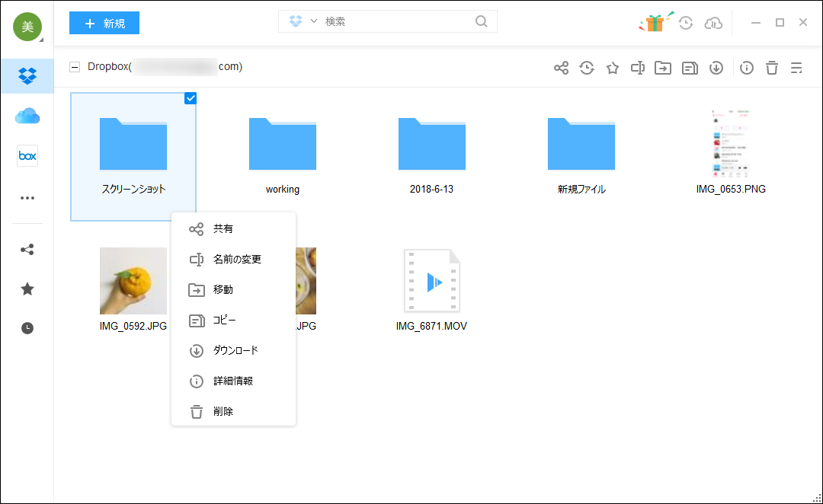
Task: Share selected folder using the toolbar share icon
Action: pos(561,68)
